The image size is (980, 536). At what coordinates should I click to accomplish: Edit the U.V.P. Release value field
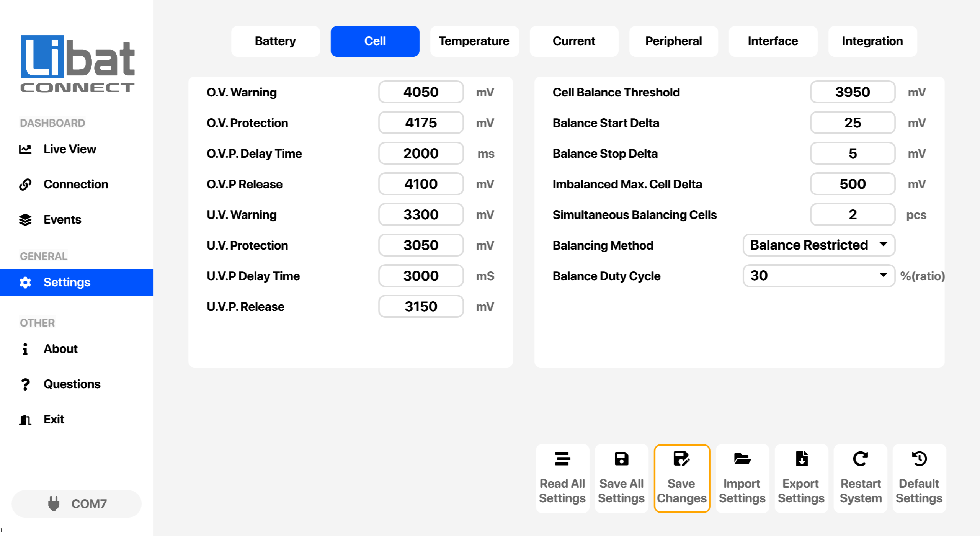tap(421, 306)
